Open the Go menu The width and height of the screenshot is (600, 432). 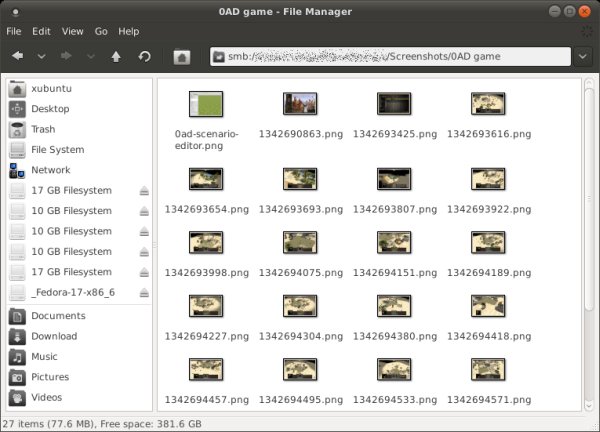[101, 31]
